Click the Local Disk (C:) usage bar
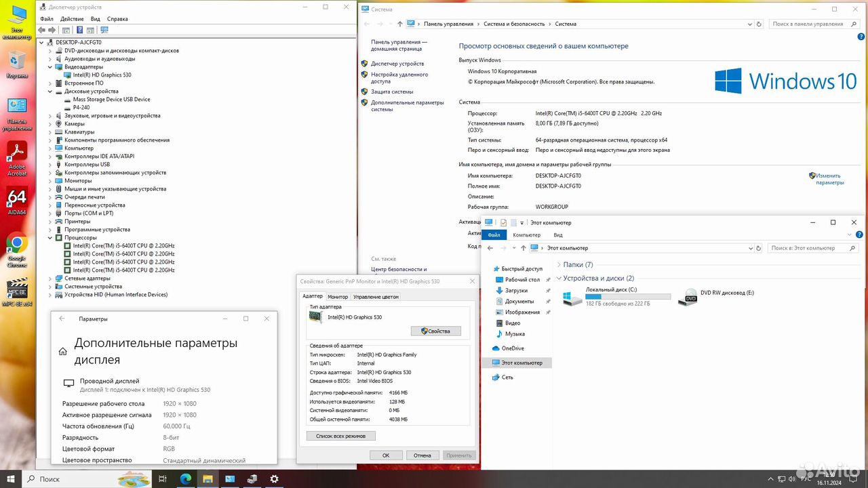The image size is (868, 488). pos(627,298)
